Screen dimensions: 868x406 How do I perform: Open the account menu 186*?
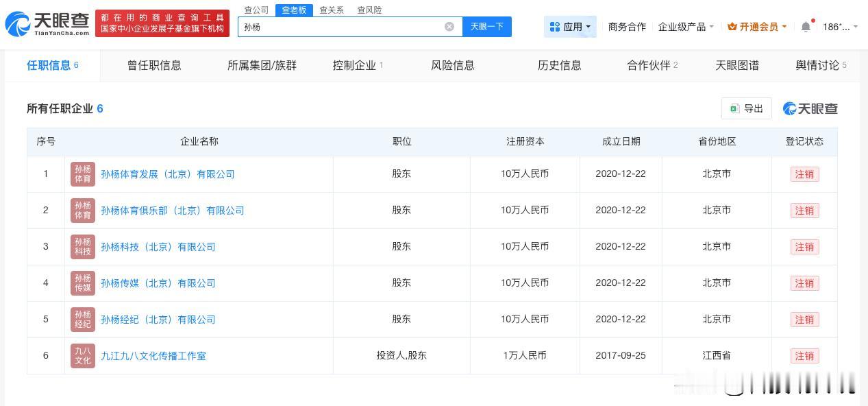[840, 27]
